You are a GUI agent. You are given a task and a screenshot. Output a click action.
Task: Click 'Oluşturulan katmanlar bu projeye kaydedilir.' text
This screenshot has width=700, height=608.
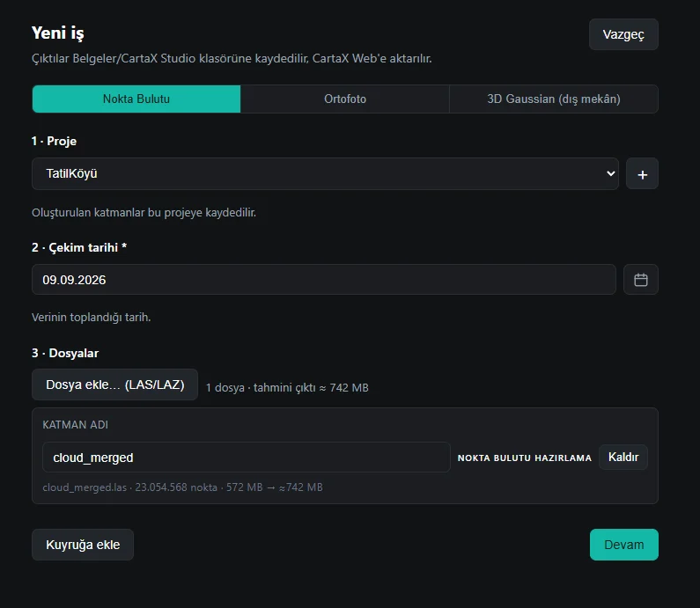[x=144, y=212]
